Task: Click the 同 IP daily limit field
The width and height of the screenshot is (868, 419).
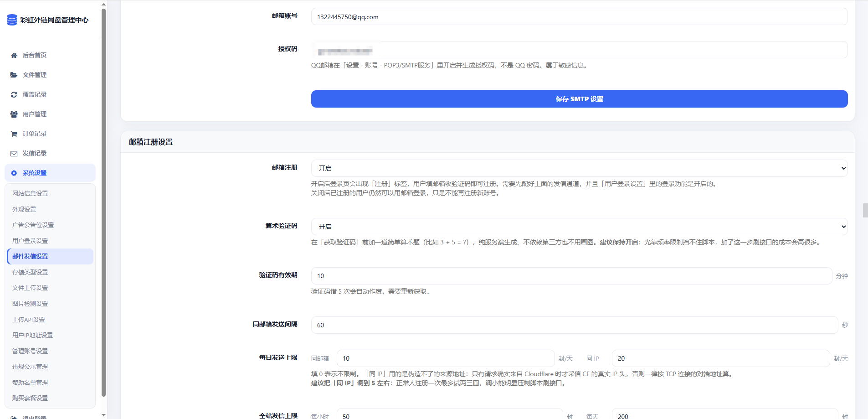Action: point(721,358)
